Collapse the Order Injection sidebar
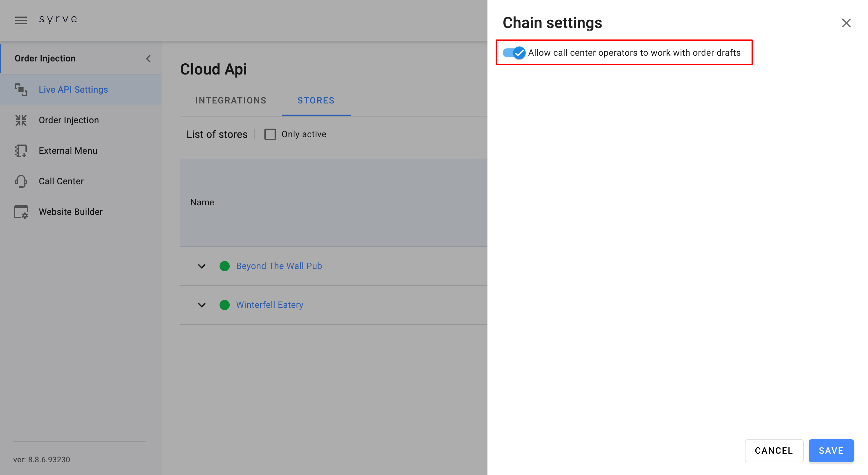868x475 pixels. (148, 59)
